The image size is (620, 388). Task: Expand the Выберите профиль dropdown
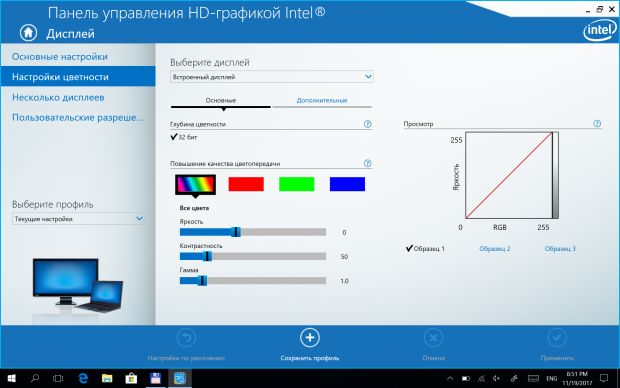point(78,219)
